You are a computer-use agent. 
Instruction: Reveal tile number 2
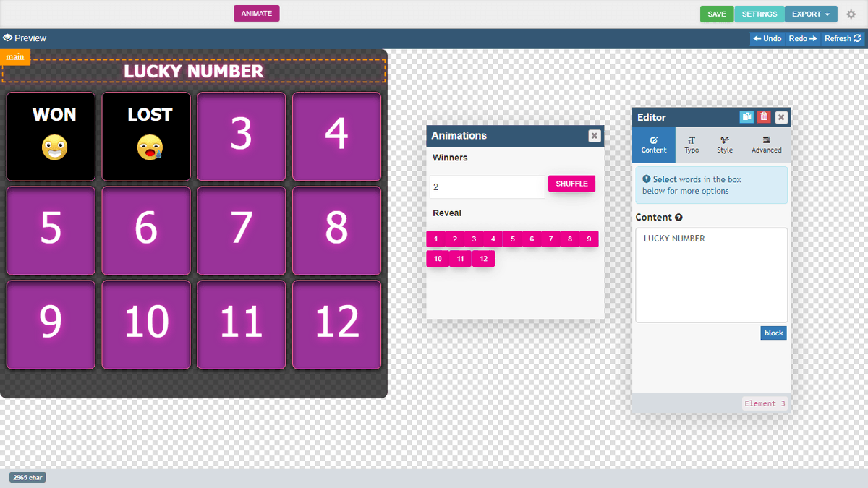455,239
